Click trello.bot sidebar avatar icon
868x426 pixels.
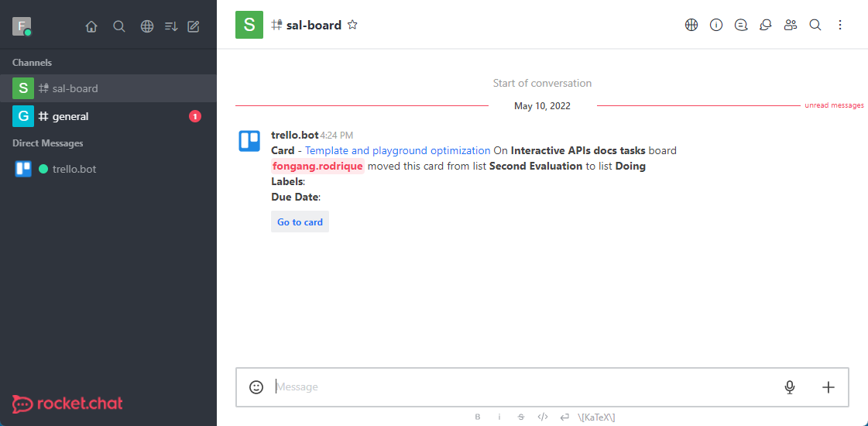point(23,169)
